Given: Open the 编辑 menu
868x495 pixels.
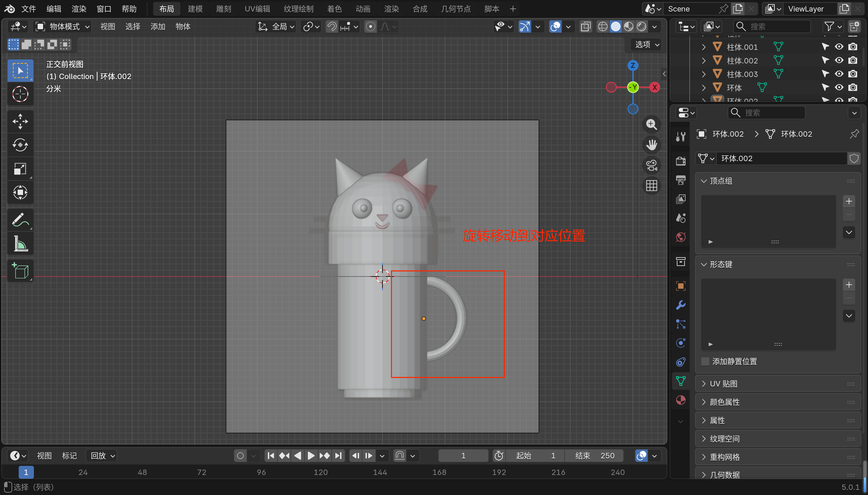Looking at the screenshot, I should (x=54, y=9).
